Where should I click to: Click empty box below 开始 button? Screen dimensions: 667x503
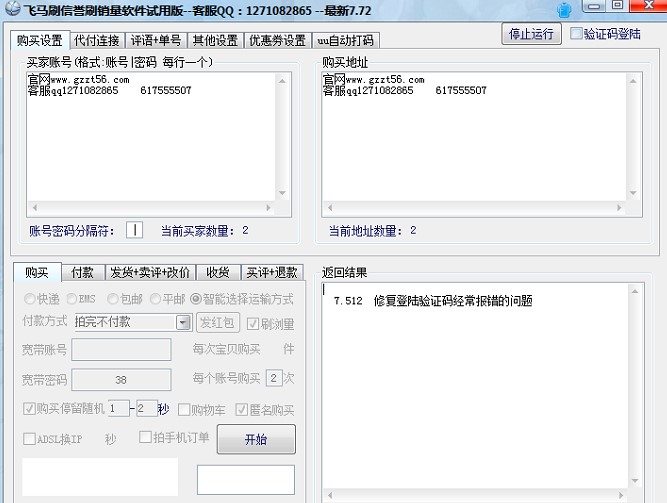(246, 480)
